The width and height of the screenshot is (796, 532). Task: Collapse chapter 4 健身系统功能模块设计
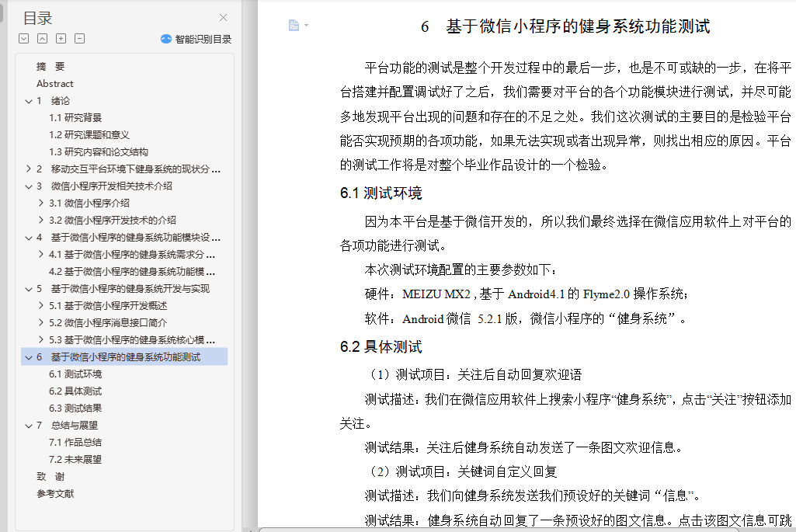(29, 238)
